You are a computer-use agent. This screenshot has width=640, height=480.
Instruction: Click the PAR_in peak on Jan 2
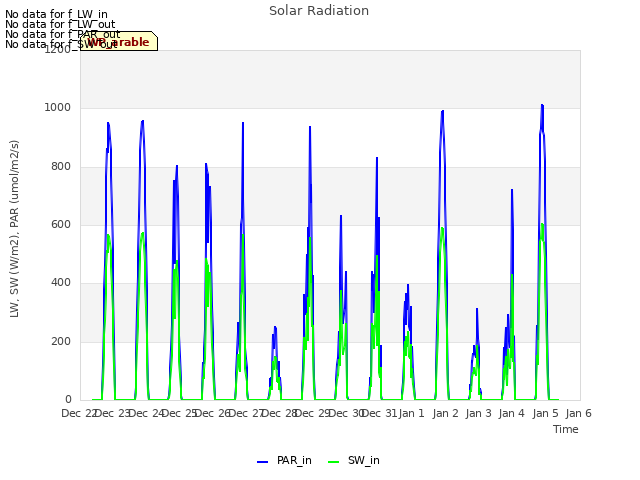pyautogui.click(x=442, y=111)
